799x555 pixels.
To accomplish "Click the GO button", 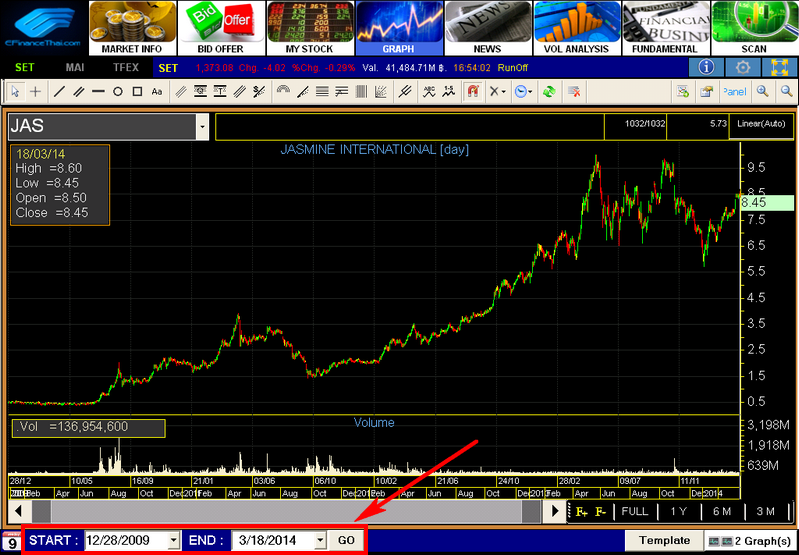I will (346, 540).
